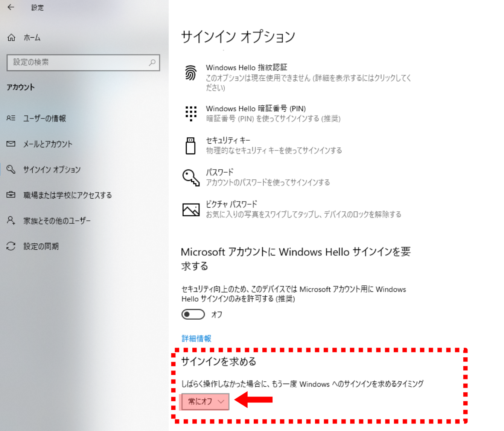The image size is (504, 431).
Task: Go to 家族とその他のユーザー settings
Action: (x=57, y=221)
